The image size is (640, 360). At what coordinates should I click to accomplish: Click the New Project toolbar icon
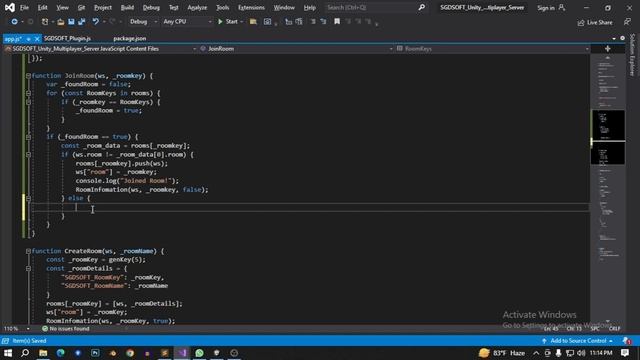pos(45,22)
